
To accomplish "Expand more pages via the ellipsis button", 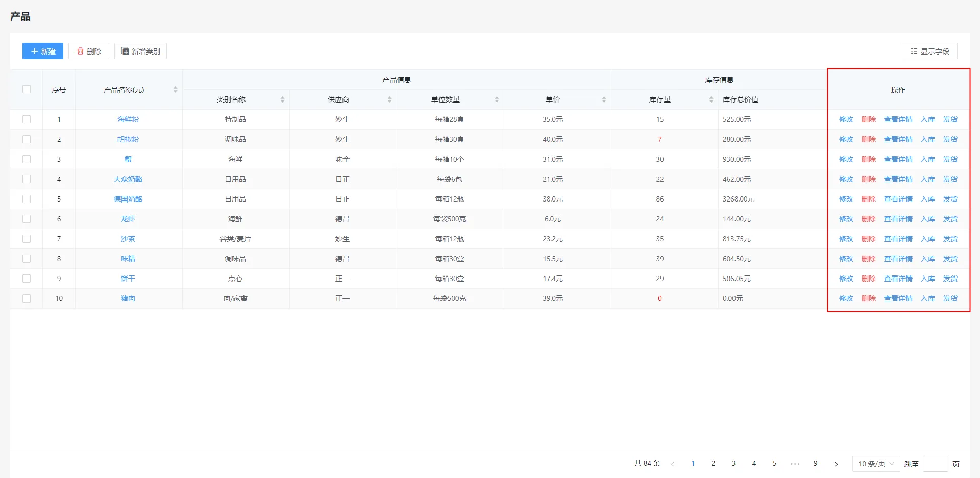I will tap(795, 464).
